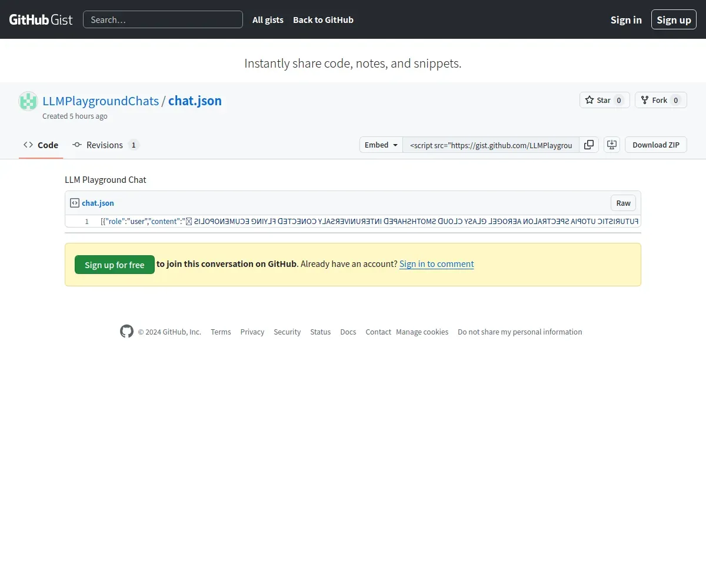706x588 pixels.
Task: Select the embed script URL field
Action: tap(491, 145)
